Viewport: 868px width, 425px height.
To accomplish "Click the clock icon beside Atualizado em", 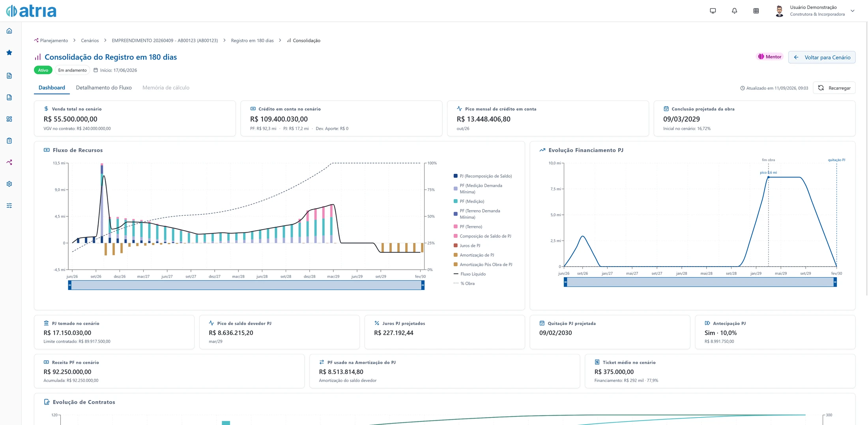I will pos(743,88).
